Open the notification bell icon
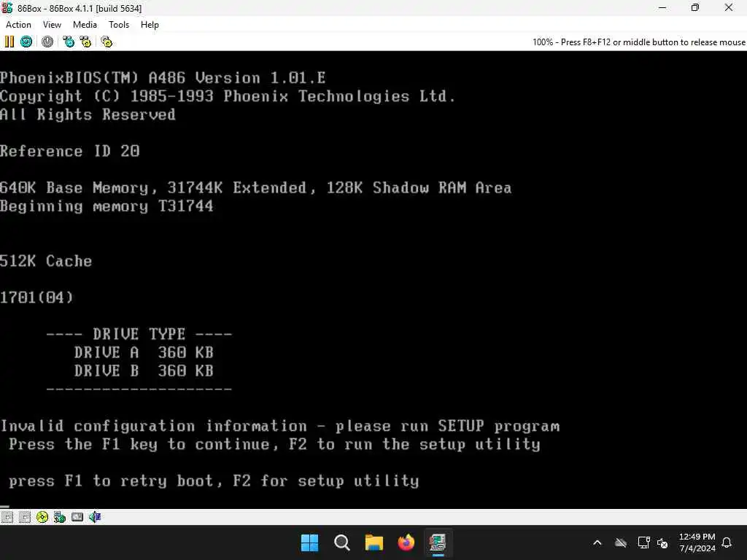Viewport: 747px width, 560px height. pos(727,542)
